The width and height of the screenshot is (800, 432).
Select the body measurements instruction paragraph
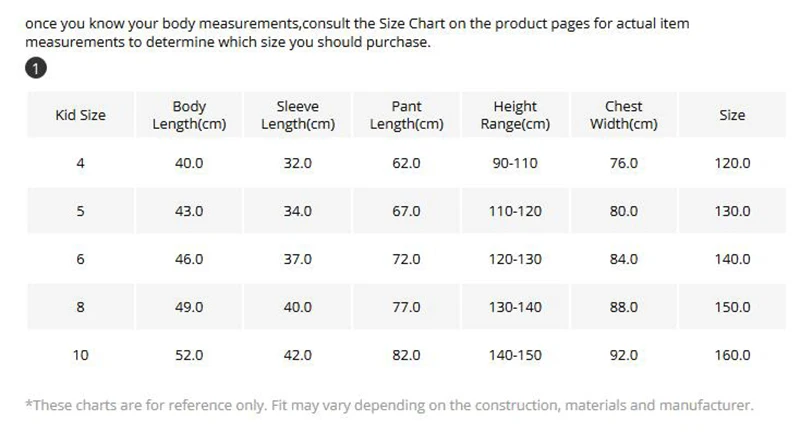357,33
